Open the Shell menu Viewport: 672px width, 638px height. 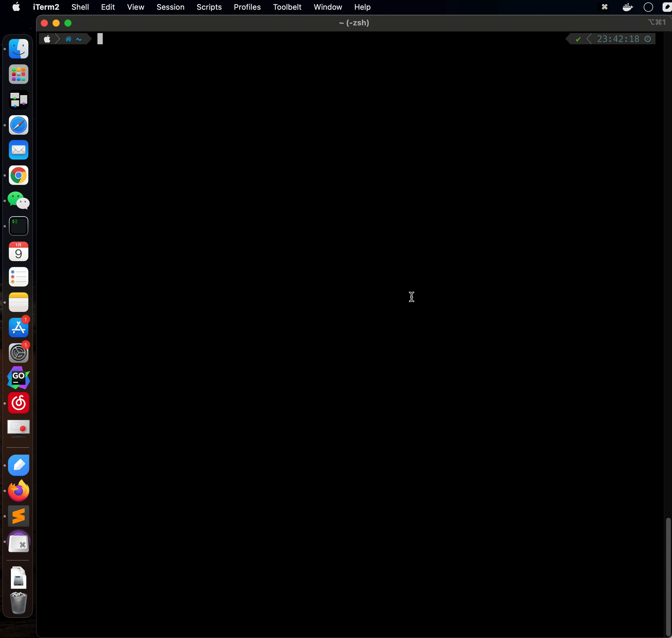[80, 7]
